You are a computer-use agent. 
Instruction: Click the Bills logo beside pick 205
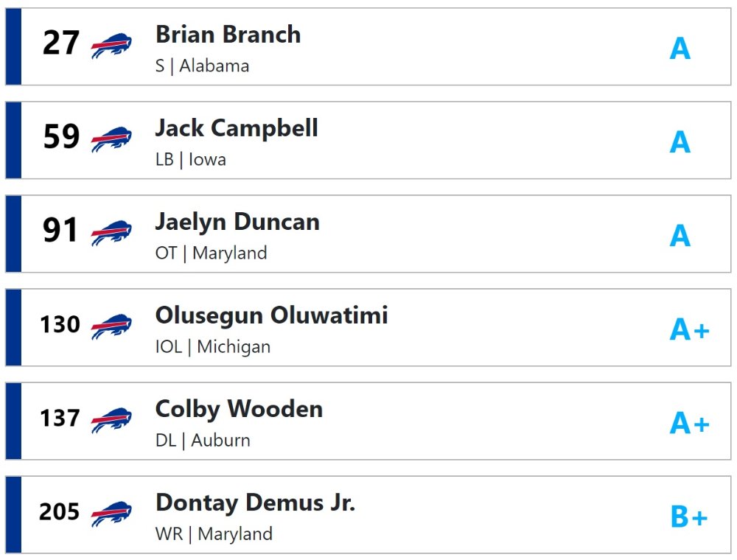111,513
